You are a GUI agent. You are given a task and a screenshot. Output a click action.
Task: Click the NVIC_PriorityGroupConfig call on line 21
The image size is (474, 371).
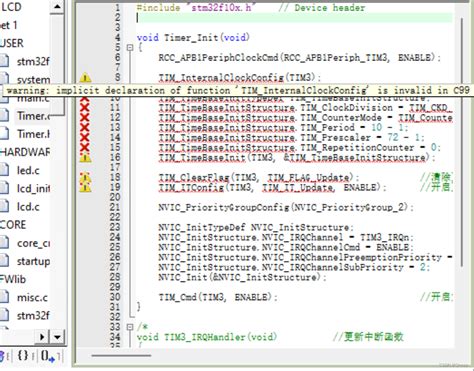click(286, 207)
